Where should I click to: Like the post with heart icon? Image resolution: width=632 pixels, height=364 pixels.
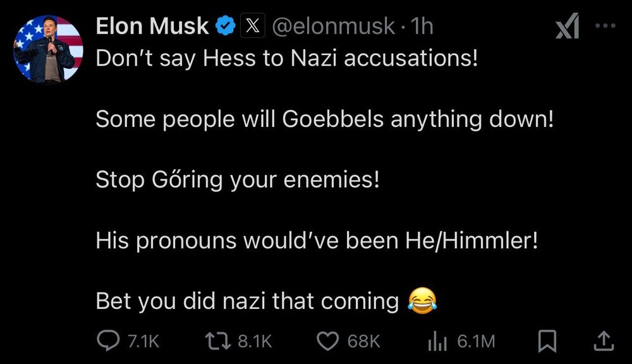click(x=327, y=341)
